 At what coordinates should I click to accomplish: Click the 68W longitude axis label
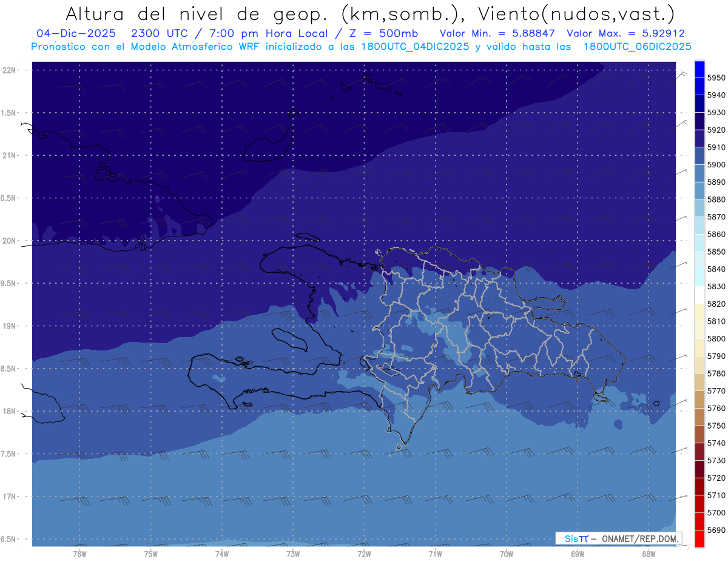coord(649,554)
